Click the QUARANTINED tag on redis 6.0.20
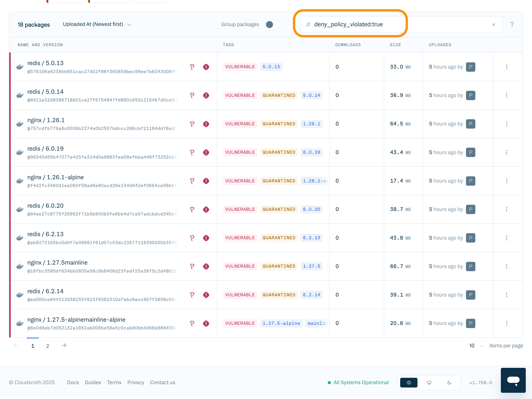The image size is (532, 399). [x=279, y=209]
